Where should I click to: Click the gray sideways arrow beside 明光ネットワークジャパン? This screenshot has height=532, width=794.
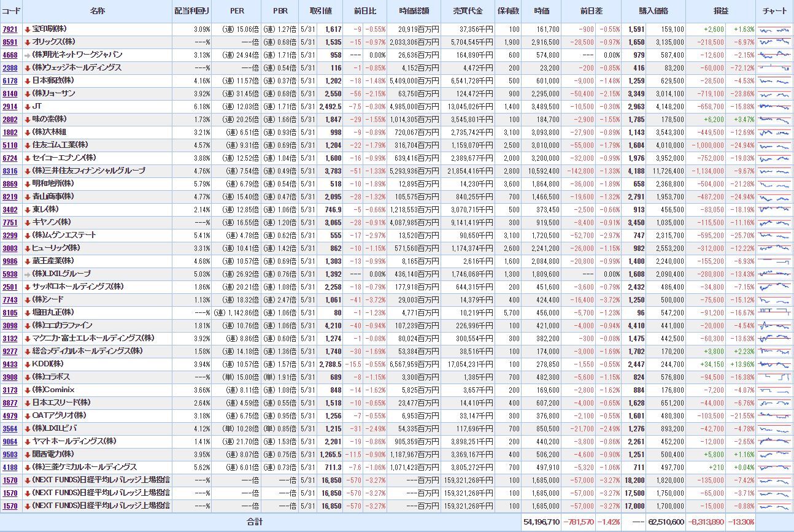pyautogui.click(x=28, y=55)
